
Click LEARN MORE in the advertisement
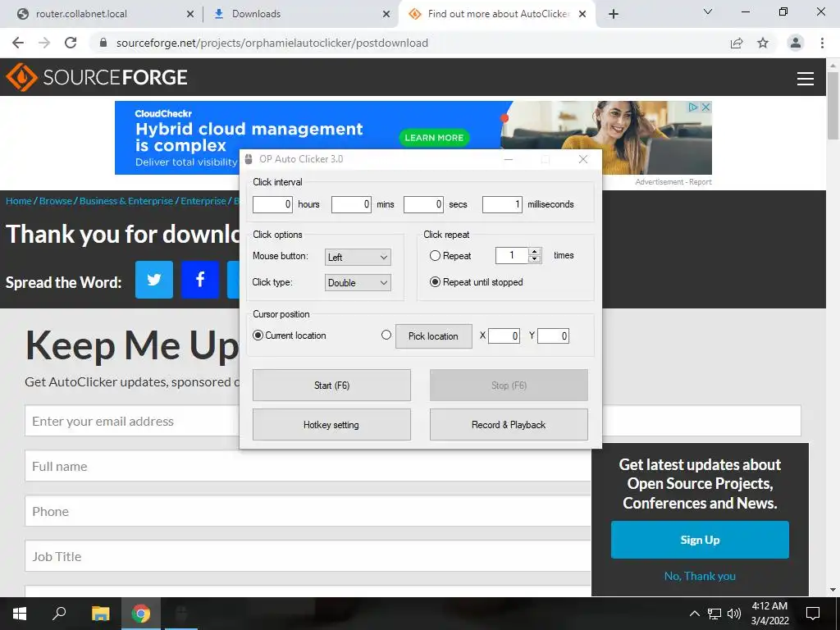coord(434,138)
